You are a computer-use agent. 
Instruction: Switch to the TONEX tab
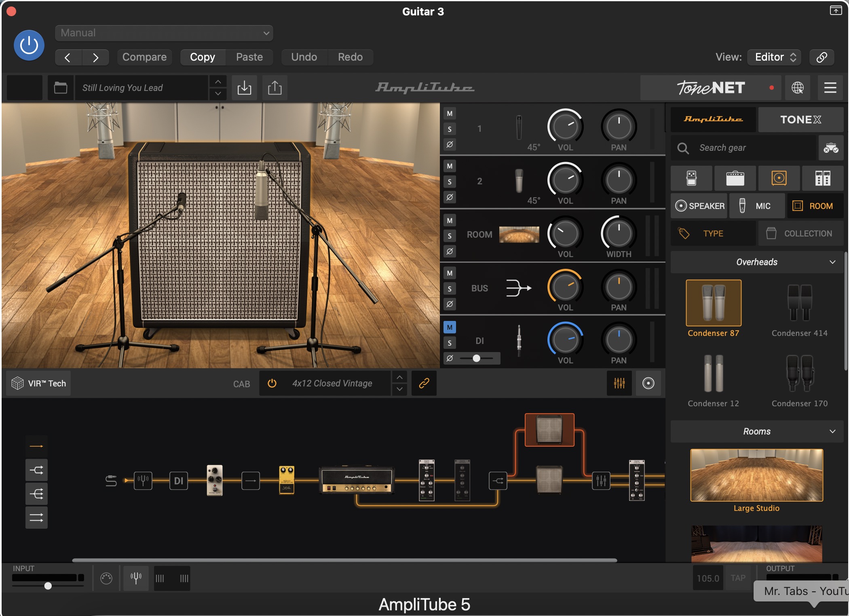[800, 120]
